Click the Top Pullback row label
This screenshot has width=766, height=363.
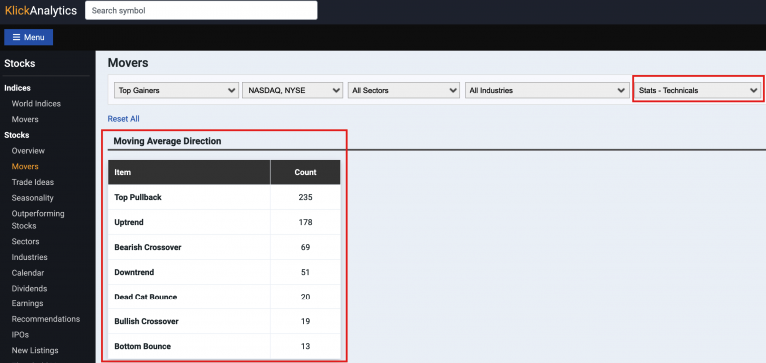(x=138, y=197)
